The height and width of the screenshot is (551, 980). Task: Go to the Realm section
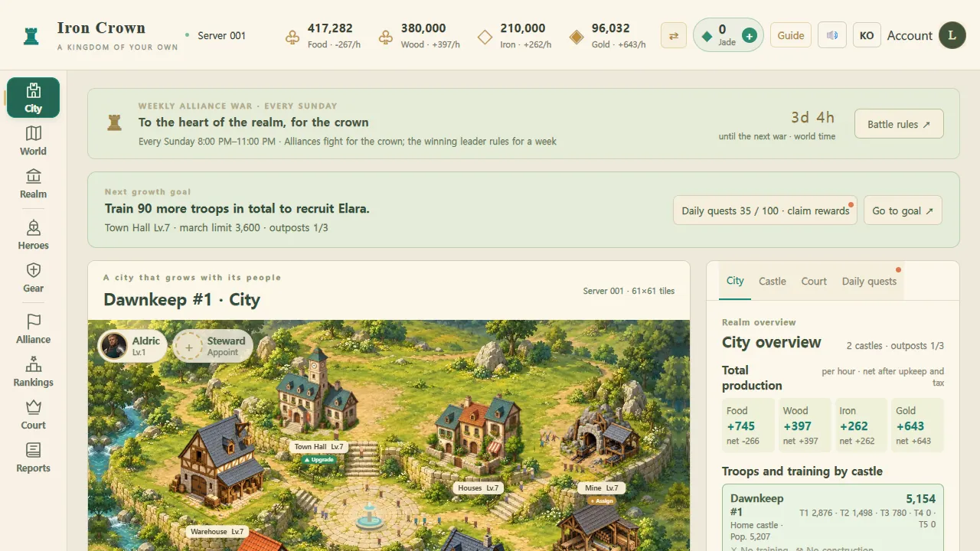click(33, 184)
